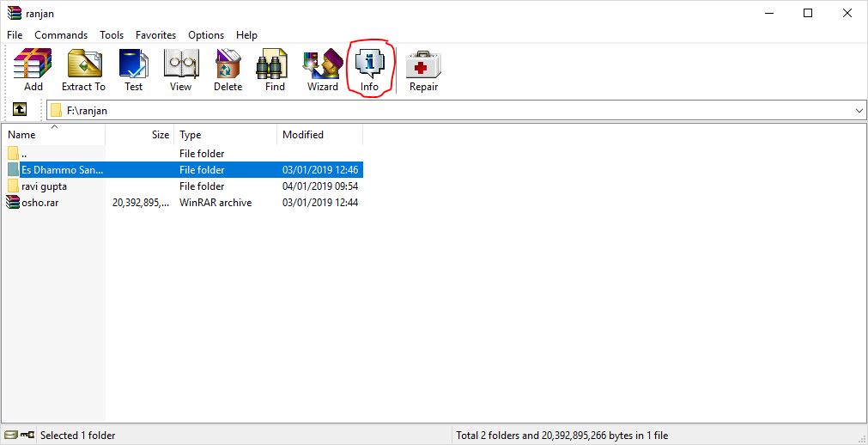The height and width of the screenshot is (445, 868).
Task: Sort by the Type column header
Action: 225,135
